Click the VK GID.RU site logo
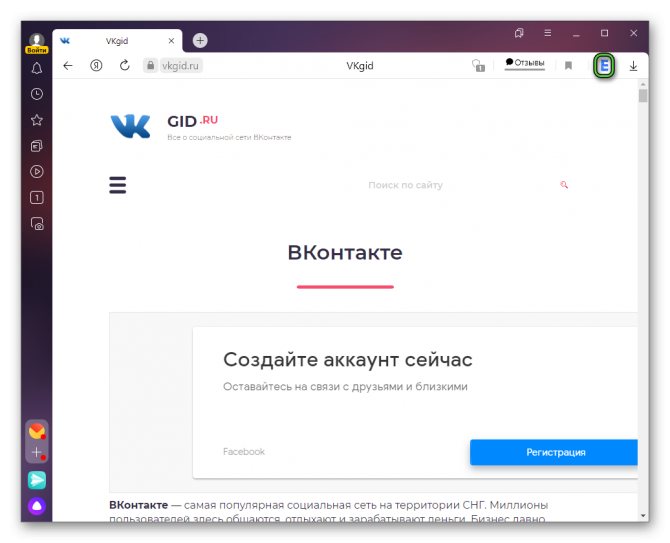This screenshot has width=670, height=543. click(x=200, y=126)
